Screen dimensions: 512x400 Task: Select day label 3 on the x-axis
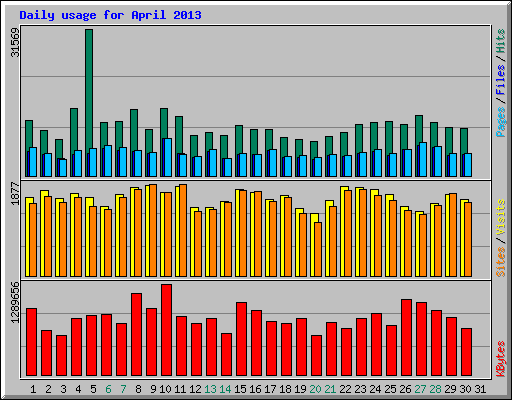point(63,389)
